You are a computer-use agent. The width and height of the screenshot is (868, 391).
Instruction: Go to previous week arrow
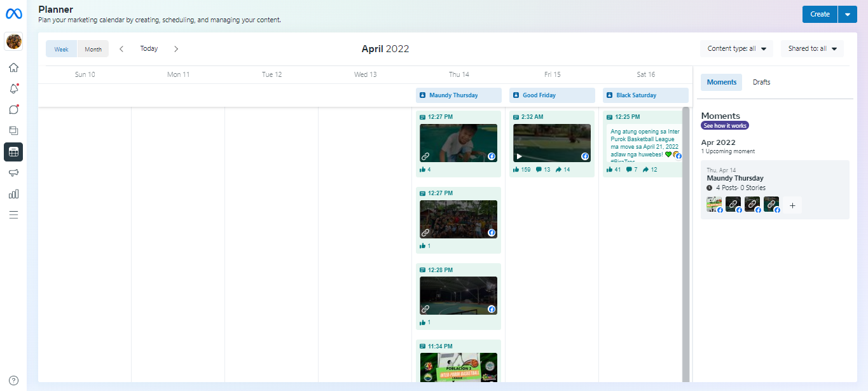coord(121,49)
